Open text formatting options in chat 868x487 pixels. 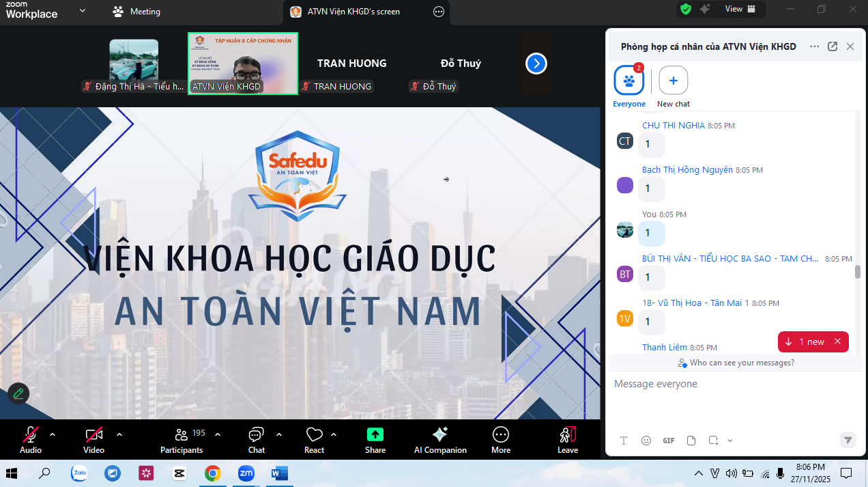624,441
